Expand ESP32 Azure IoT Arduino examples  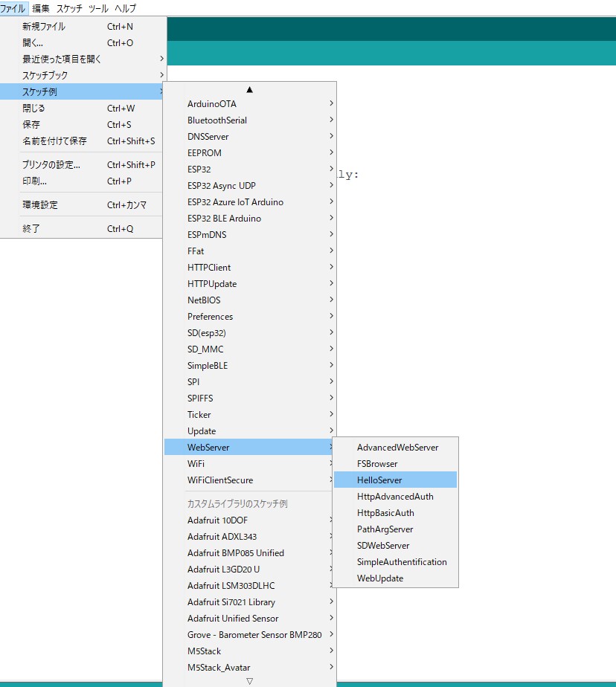point(249,202)
